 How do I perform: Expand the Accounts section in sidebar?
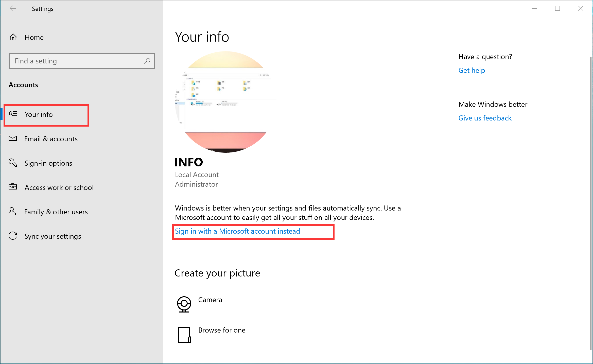tap(23, 84)
